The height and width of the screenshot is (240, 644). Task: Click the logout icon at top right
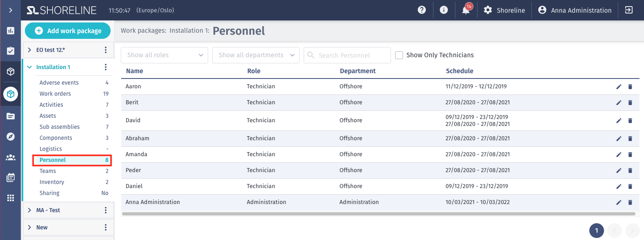(x=629, y=10)
